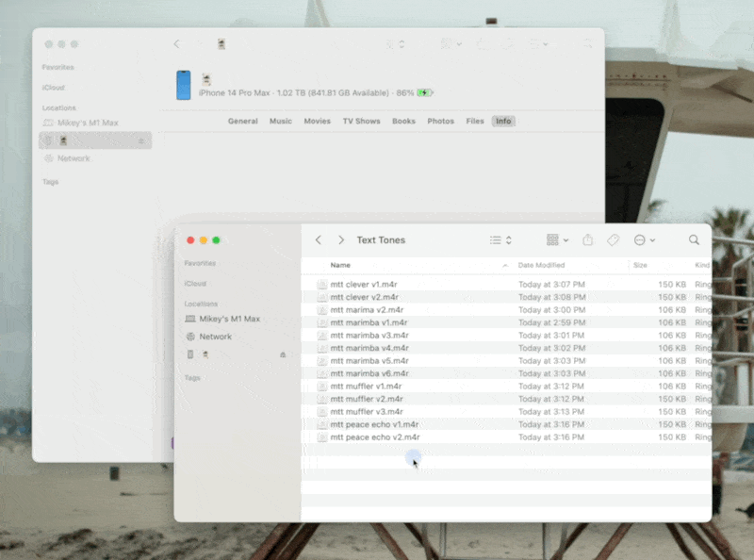Go back in the iPhone Finder window
Screen dimensions: 754x560
(x=176, y=44)
